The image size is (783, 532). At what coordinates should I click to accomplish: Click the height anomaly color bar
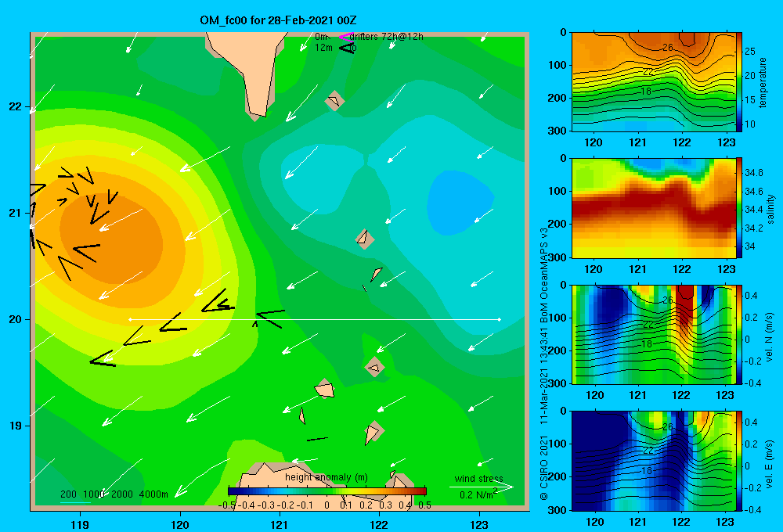click(327, 491)
